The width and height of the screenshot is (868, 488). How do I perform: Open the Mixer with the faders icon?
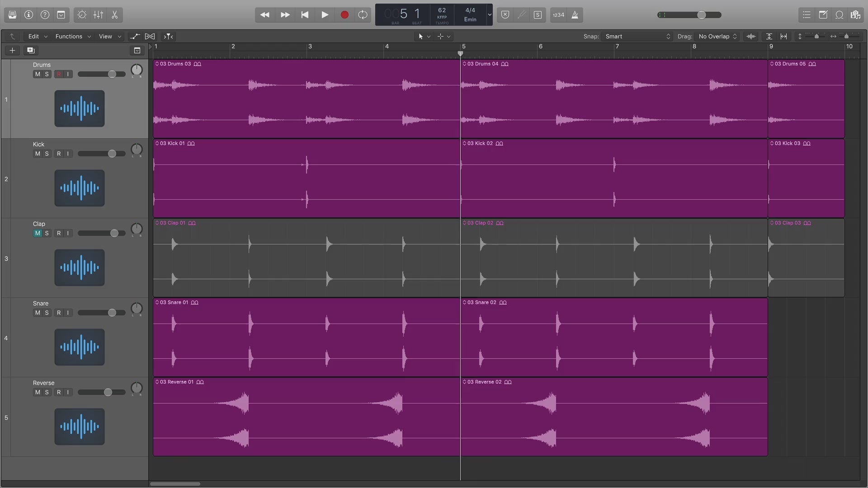98,15
